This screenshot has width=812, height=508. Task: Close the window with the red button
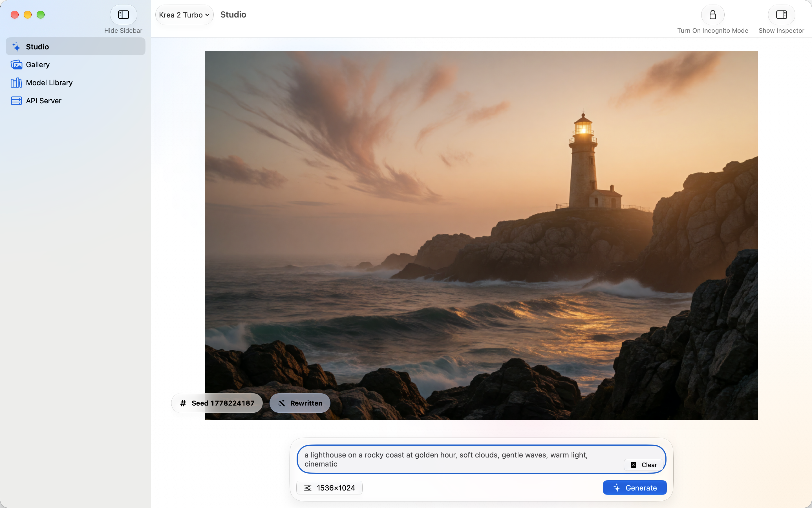15,15
